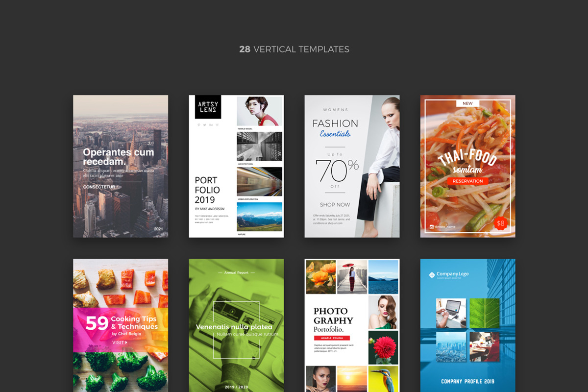
Task: Click the CONSECTETUR link on city template
Action: [x=100, y=187]
